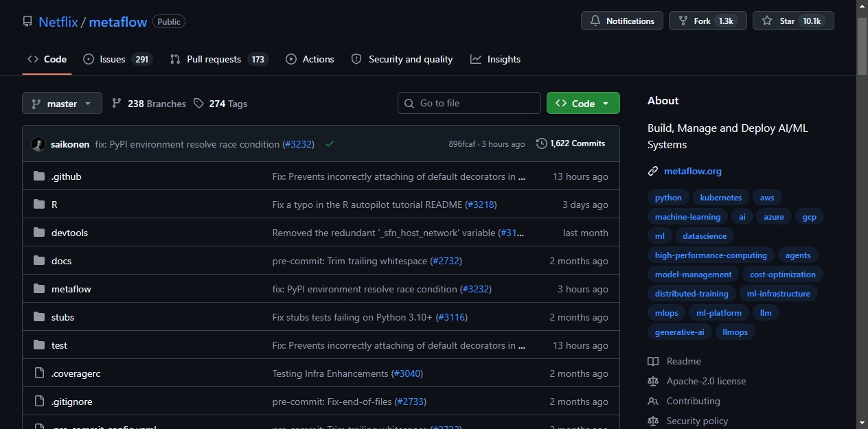This screenshot has height=429, width=868.
Task: Click the folder icon for .github
Action: click(x=39, y=176)
